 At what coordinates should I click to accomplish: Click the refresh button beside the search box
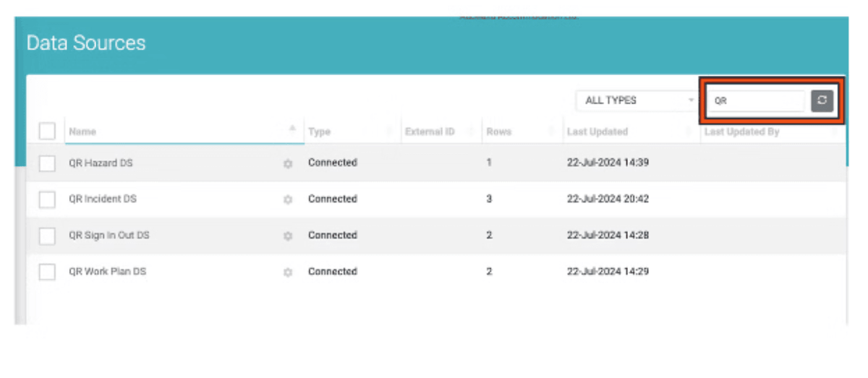(822, 101)
